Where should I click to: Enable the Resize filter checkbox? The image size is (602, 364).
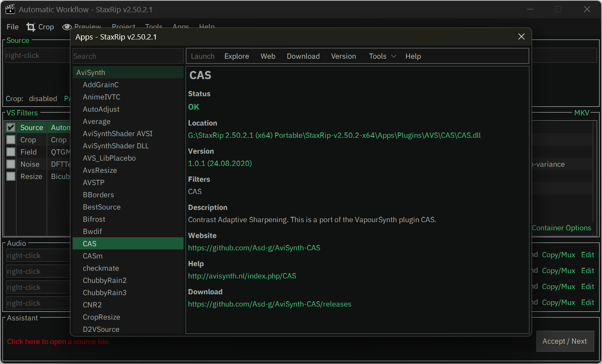(11, 176)
